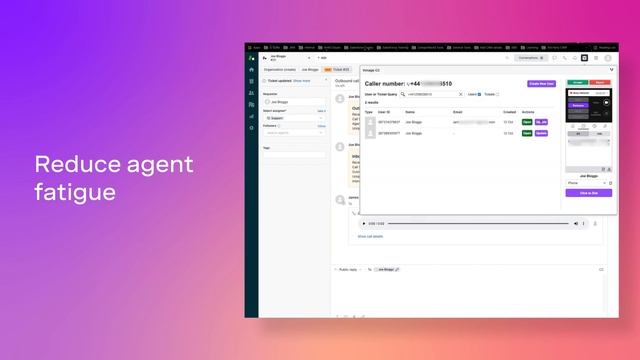Screen dimensions: 640x360
Task: Open Home in the Zendesk sidebar
Action: [x=251, y=70]
